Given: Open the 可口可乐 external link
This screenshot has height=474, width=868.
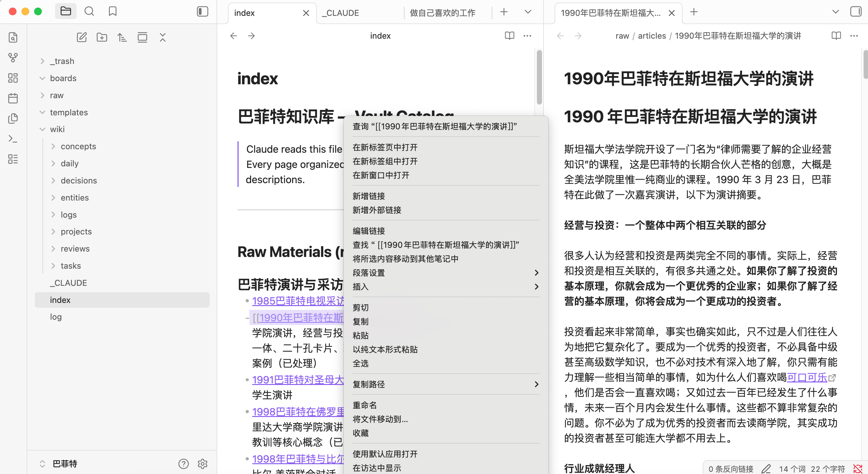Looking at the screenshot, I should (807, 377).
